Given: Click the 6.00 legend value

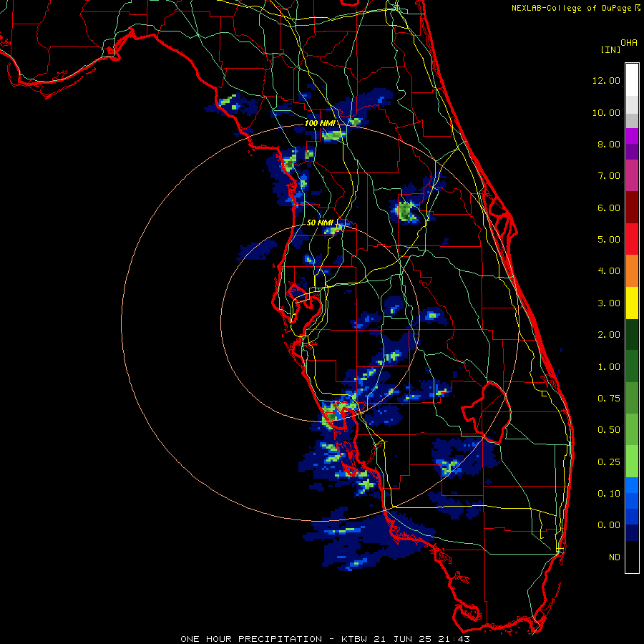Looking at the screenshot, I should 609,208.
